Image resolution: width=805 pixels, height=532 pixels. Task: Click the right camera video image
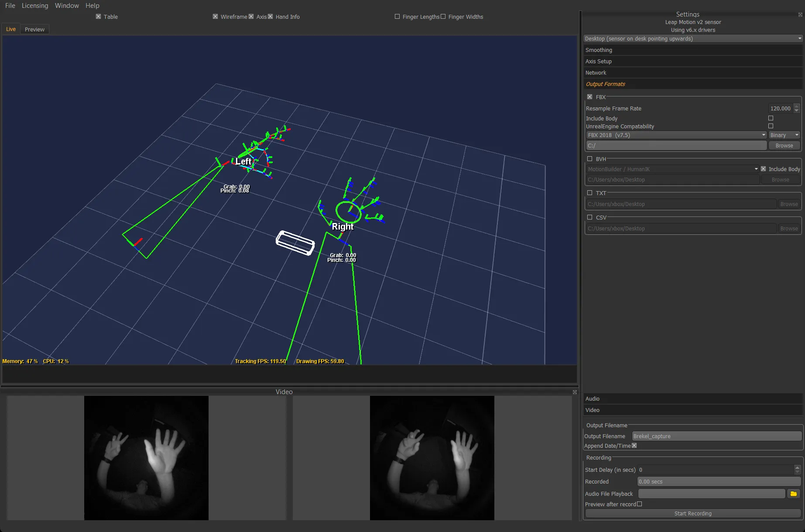click(432, 458)
